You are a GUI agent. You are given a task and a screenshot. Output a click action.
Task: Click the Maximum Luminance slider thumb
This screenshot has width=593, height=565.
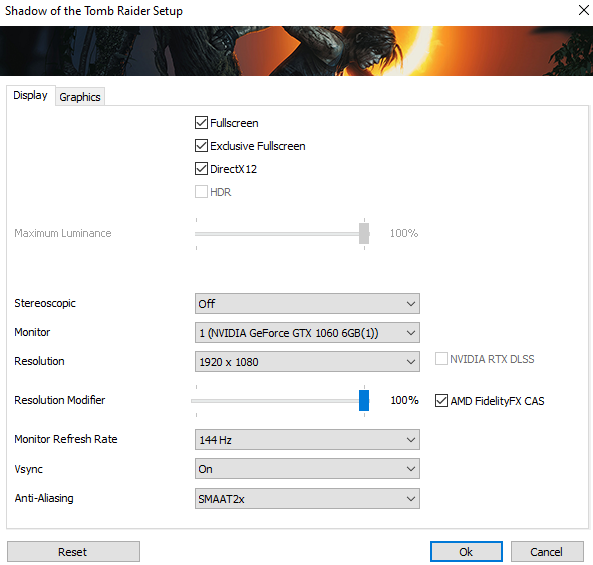(x=364, y=233)
